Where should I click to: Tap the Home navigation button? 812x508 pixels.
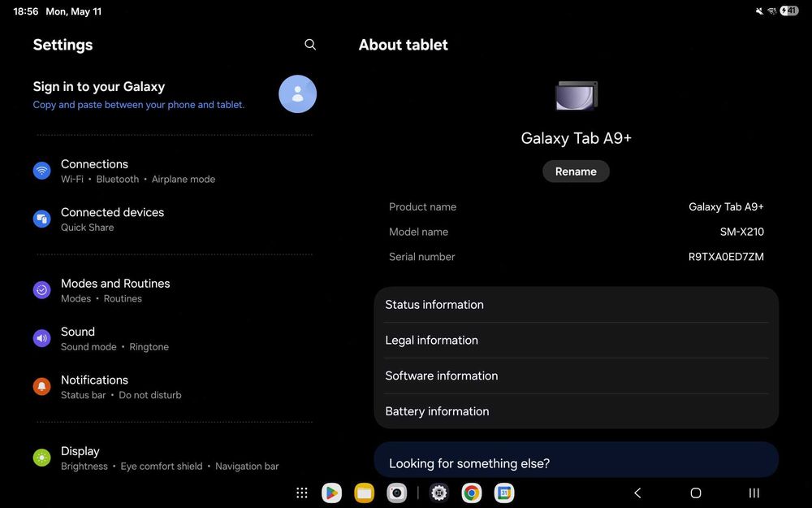(696, 493)
